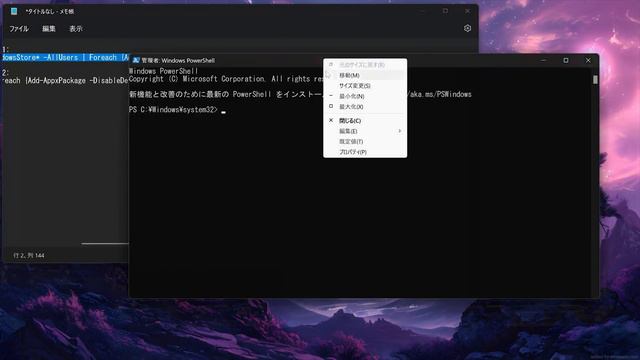Open Notepad settings gear icon
The image size is (640, 360).
[x=467, y=28]
